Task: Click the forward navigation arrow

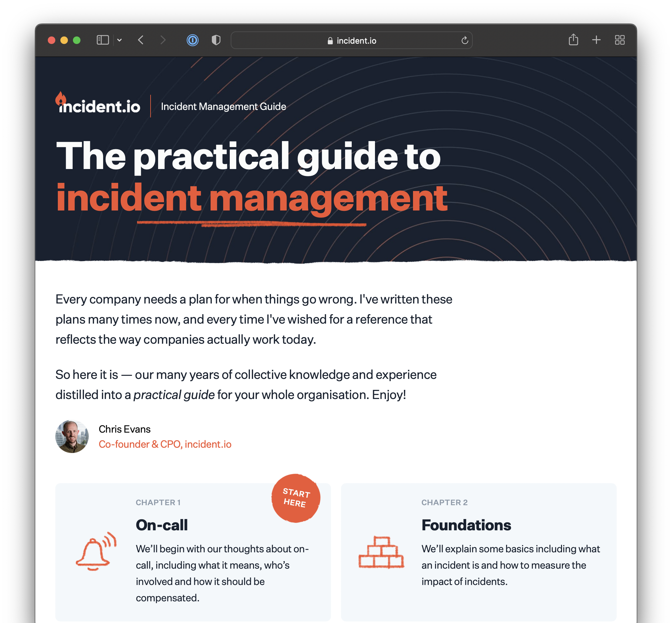Action: (163, 40)
